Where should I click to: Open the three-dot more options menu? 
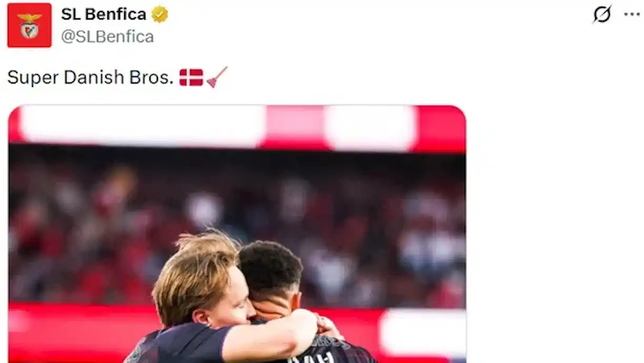point(632,14)
